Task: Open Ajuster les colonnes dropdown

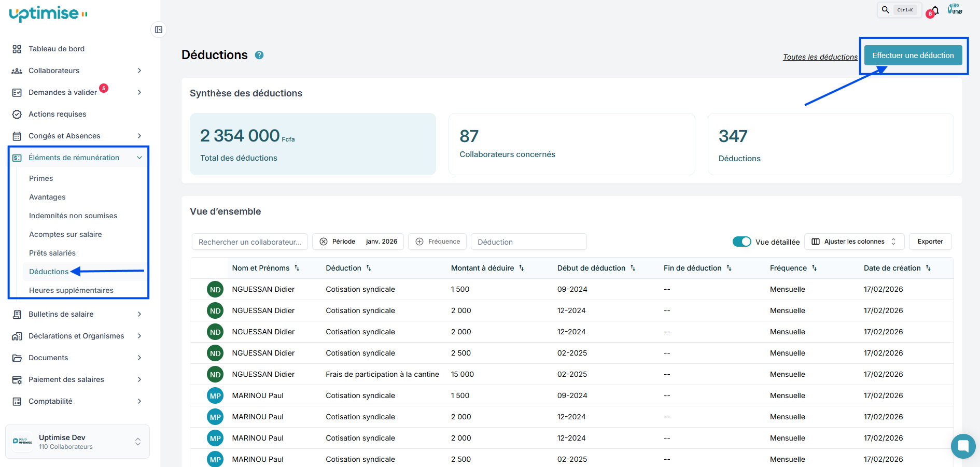Action: [x=854, y=242]
